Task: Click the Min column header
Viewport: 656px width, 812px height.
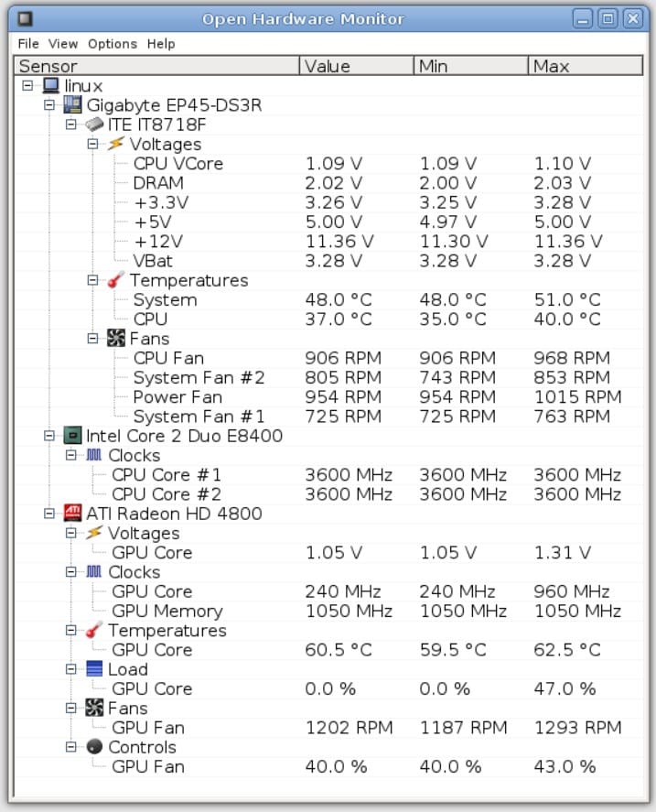Action: pyautogui.click(x=470, y=66)
